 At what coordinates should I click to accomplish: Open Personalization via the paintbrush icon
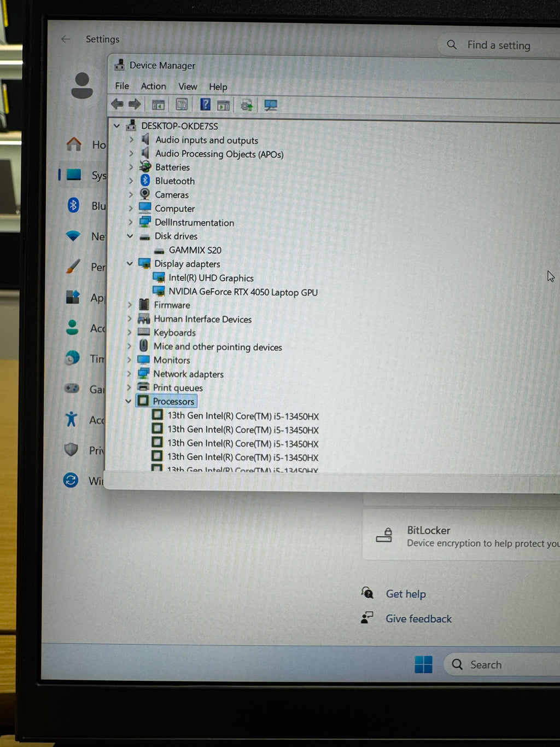click(x=73, y=267)
